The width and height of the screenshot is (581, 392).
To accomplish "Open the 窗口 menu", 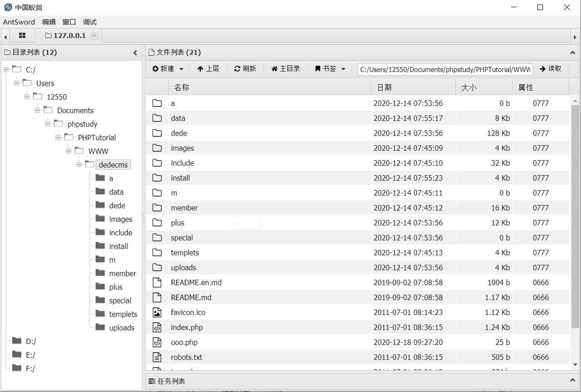I will click(x=69, y=22).
